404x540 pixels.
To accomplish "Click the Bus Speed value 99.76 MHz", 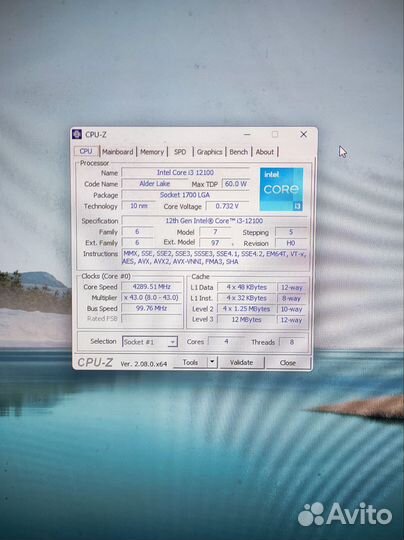I will (x=152, y=308).
